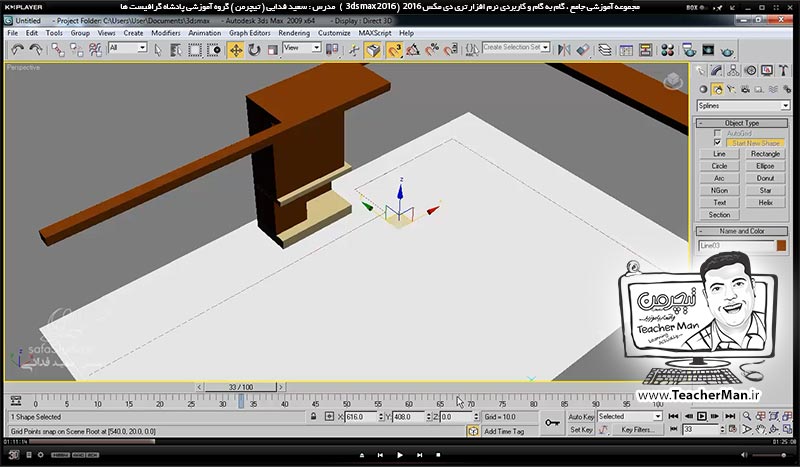Open Schematic View icon
This screenshot has width=800, height=467.
[645, 50]
